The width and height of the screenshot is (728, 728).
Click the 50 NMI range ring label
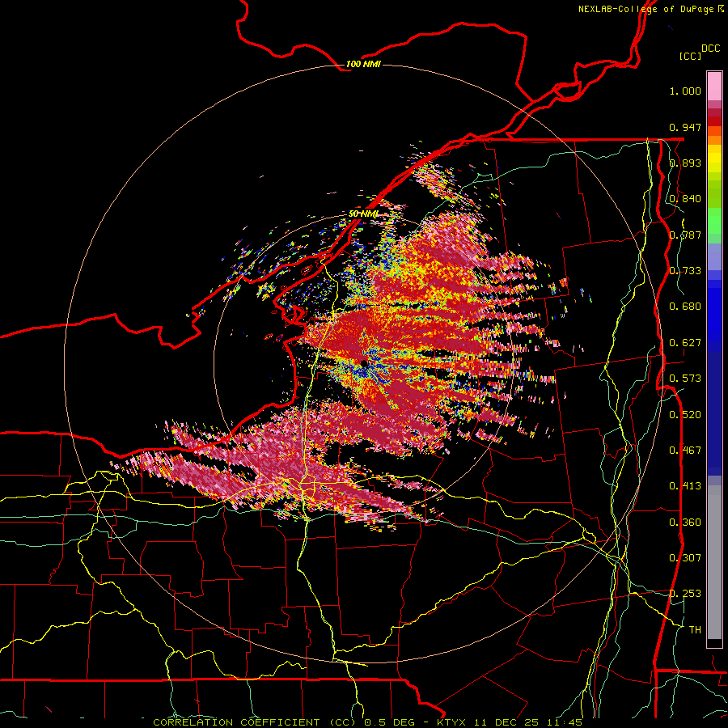tap(363, 214)
